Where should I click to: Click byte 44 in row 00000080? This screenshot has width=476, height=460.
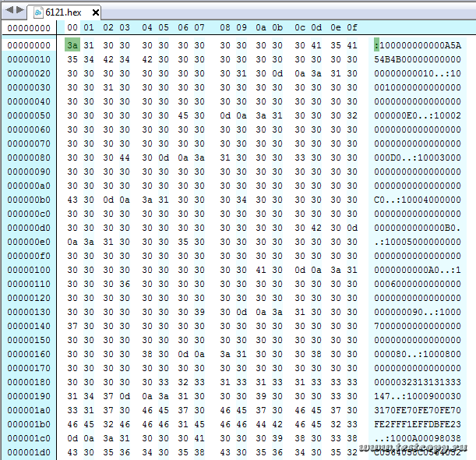coord(125,157)
